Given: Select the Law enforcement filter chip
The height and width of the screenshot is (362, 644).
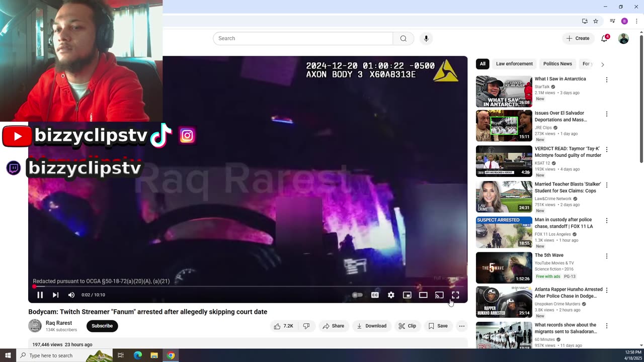Looking at the screenshot, I should [514, 64].
